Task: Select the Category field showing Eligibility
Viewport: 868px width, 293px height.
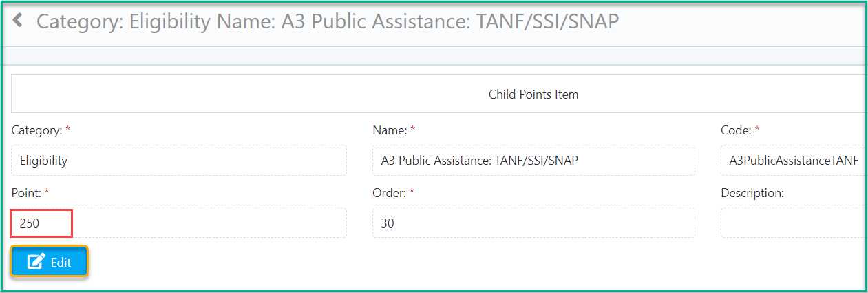Action: [179, 161]
